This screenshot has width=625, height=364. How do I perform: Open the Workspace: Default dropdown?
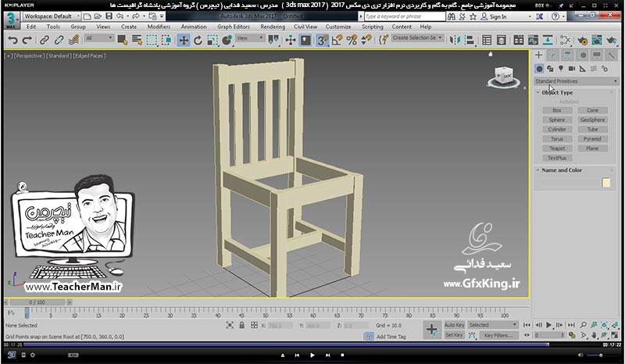52,16
